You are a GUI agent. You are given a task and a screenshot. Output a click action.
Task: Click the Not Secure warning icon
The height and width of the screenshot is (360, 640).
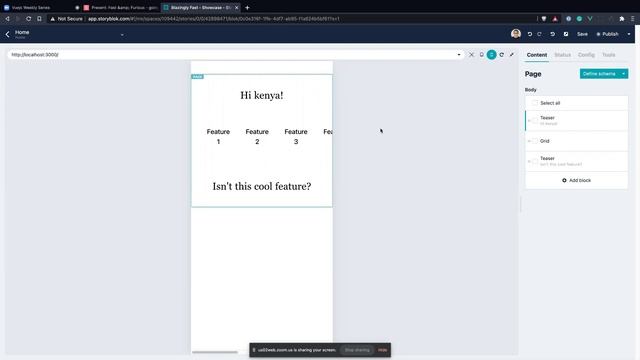tap(52, 19)
